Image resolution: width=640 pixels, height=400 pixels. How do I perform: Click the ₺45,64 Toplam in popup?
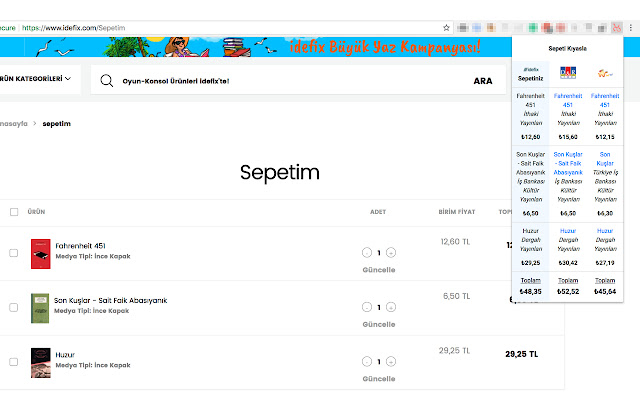pos(605,291)
